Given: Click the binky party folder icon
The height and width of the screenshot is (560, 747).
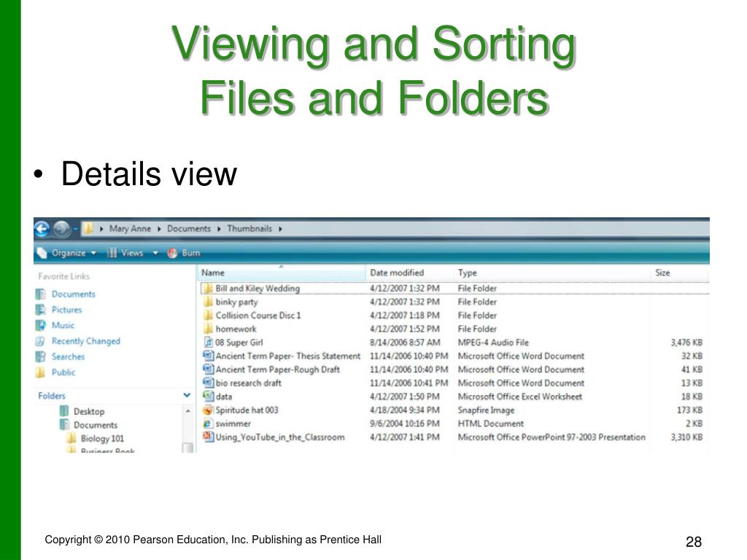Looking at the screenshot, I should [x=208, y=301].
